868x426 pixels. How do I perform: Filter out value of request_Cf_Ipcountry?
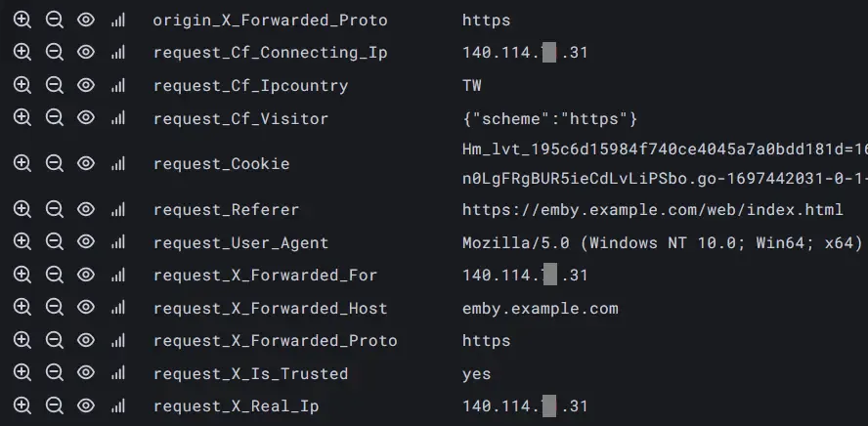[x=54, y=85]
